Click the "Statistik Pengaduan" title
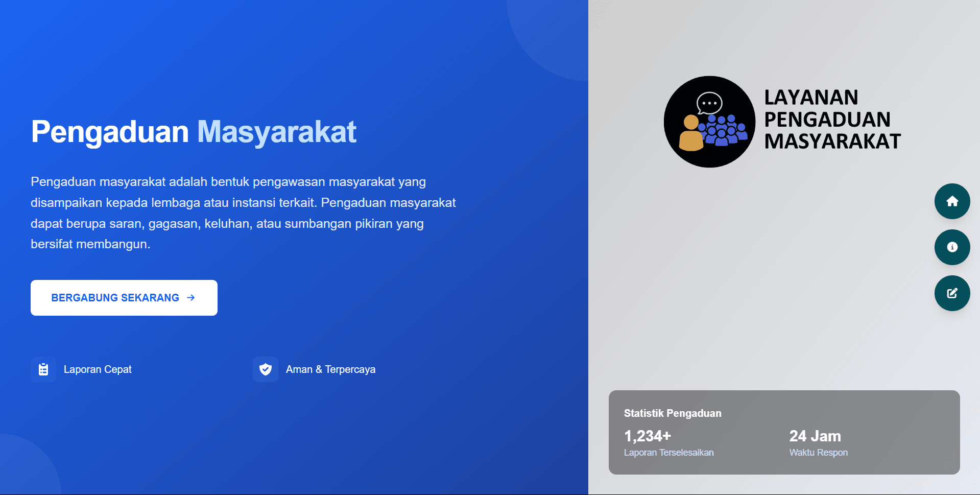The image size is (980, 495). pos(673,413)
